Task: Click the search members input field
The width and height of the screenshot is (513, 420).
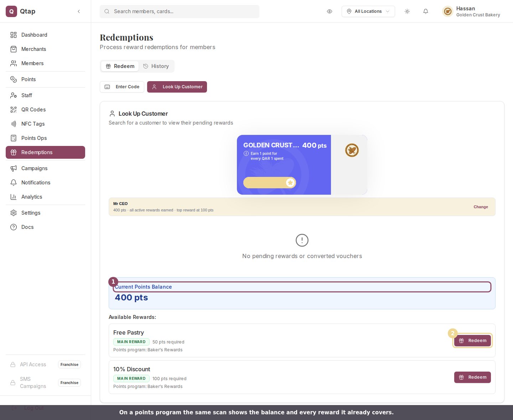Action: point(180,11)
